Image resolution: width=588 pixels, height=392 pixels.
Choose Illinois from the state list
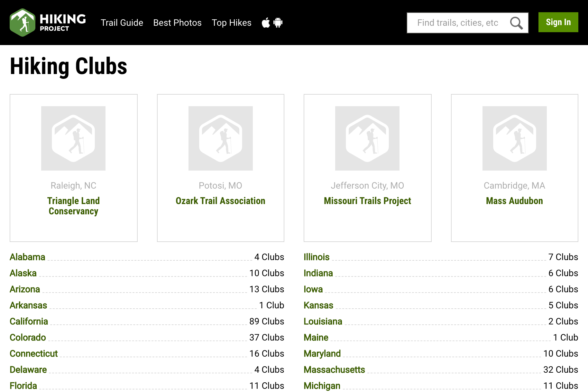pos(317,257)
